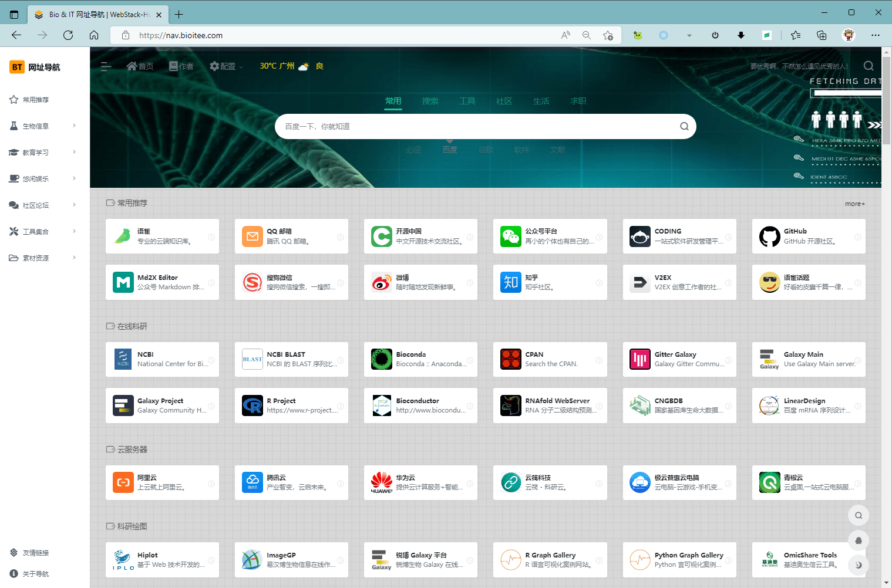This screenshot has height=588, width=892.
Task: Choose 文献 search option
Action: coord(557,150)
